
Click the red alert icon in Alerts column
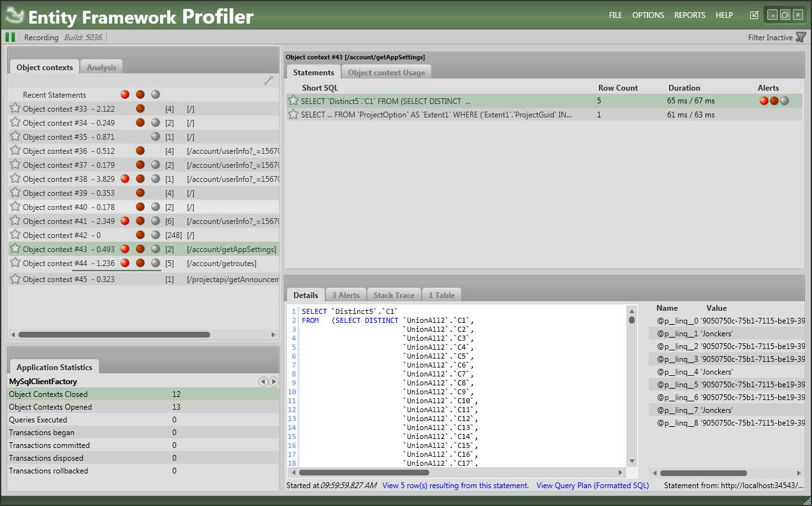(764, 101)
